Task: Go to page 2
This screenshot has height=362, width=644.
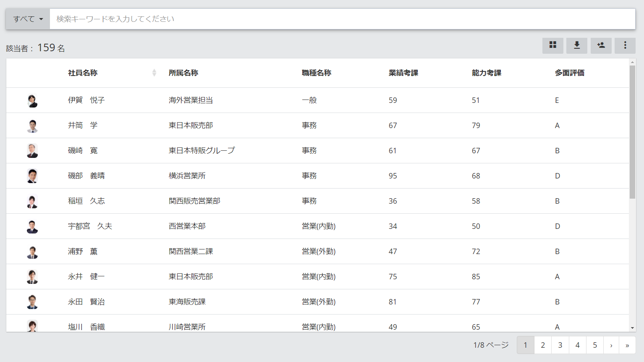Action: 542,345
